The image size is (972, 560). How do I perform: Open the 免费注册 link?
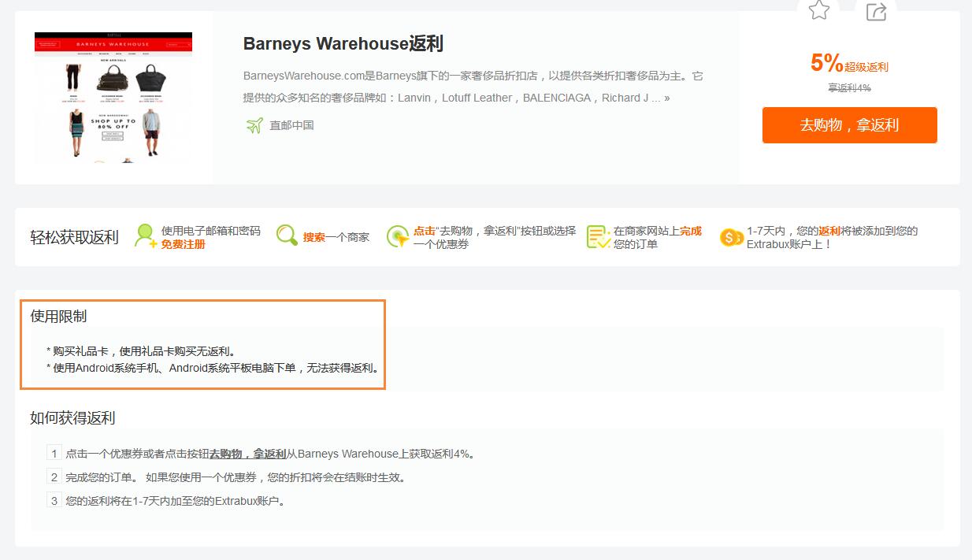click(183, 244)
